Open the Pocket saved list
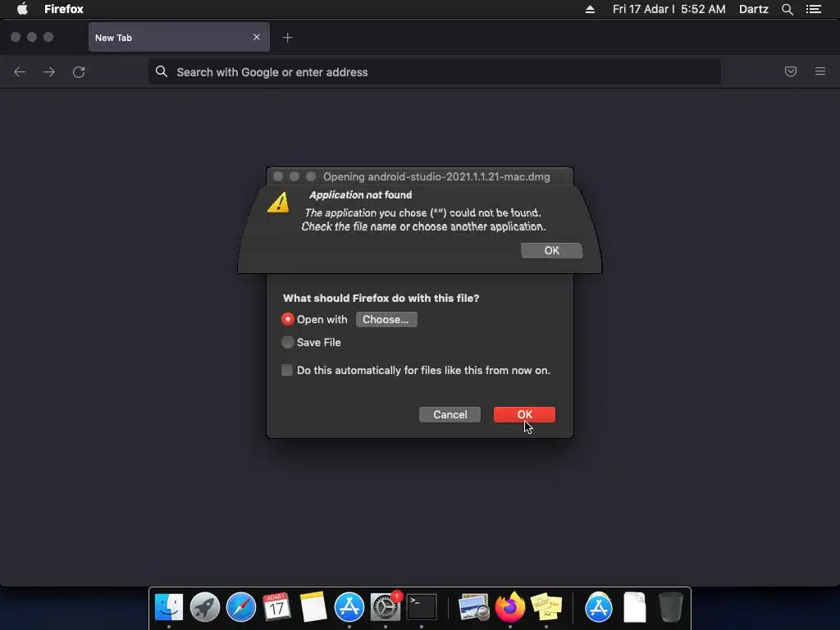 [790, 71]
